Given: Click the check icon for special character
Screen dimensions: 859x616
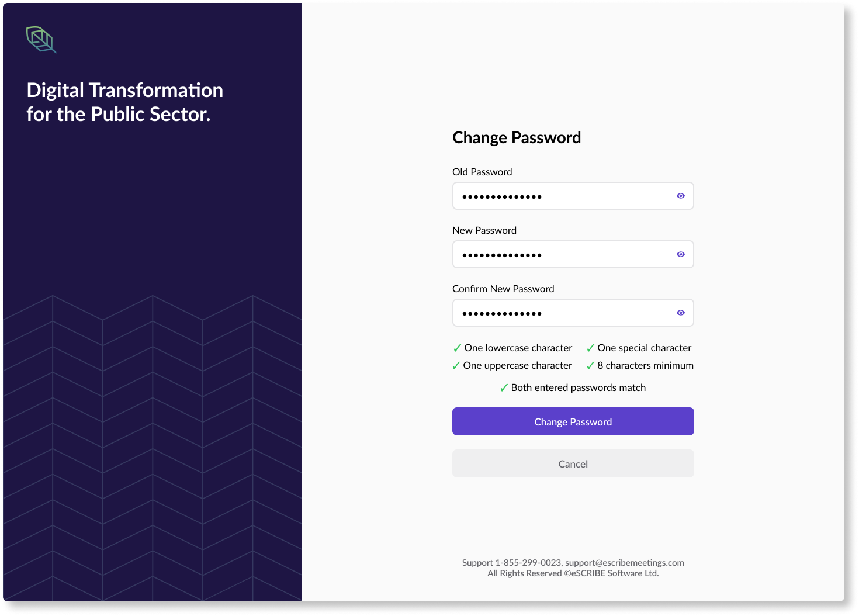Looking at the screenshot, I should [590, 348].
